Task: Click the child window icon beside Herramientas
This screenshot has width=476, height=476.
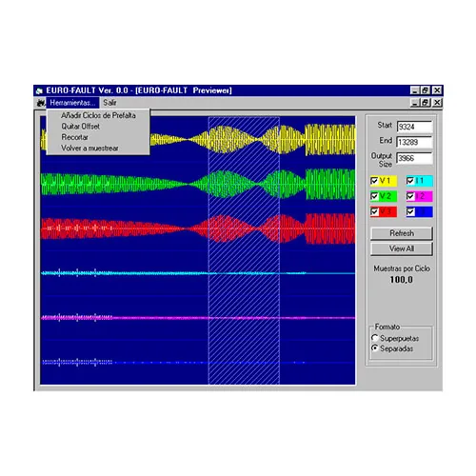Action: click(41, 103)
